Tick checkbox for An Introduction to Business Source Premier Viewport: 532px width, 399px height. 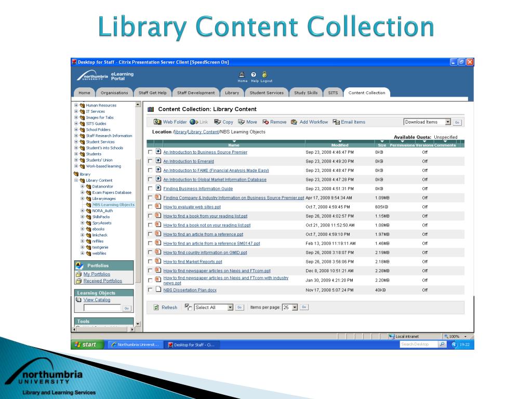click(x=150, y=152)
